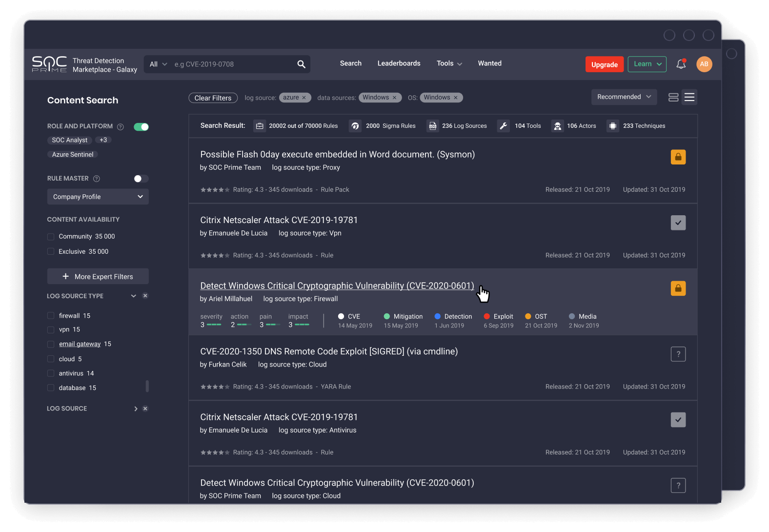Enable the Rule Master toggle
This screenshot has width=769, height=532.
point(141,179)
